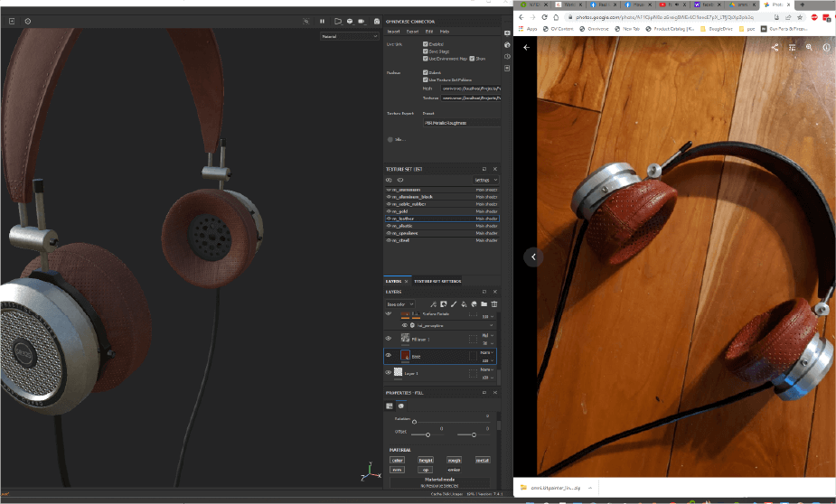Add a folder in Layers panel
Image resolution: width=836 pixels, height=504 pixels.
point(484,304)
